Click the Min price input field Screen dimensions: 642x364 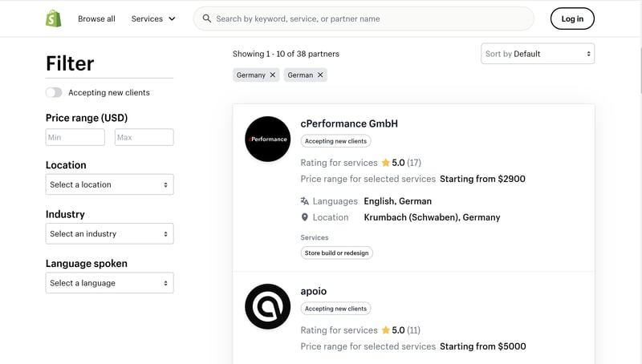point(75,137)
